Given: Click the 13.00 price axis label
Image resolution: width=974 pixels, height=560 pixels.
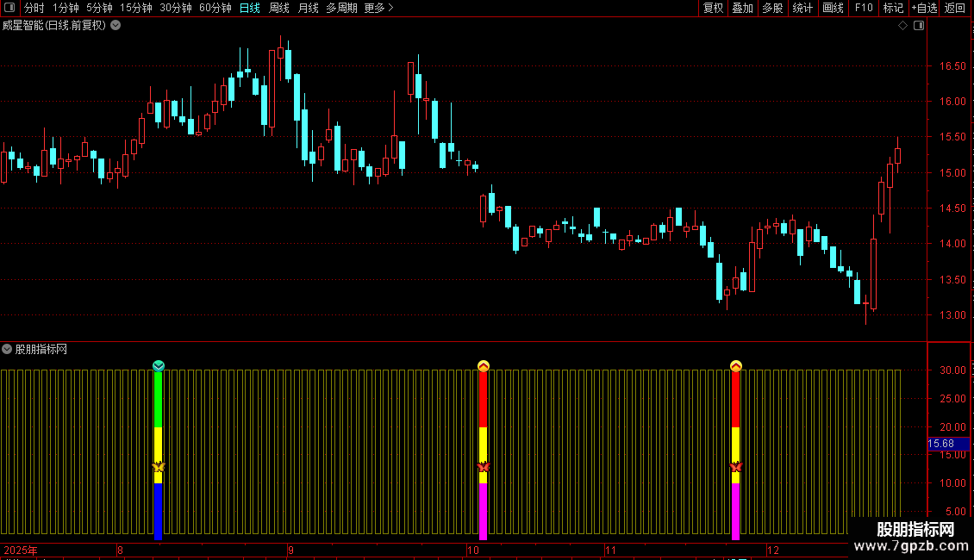Looking at the screenshot, I should pyautogui.click(x=952, y=314).
